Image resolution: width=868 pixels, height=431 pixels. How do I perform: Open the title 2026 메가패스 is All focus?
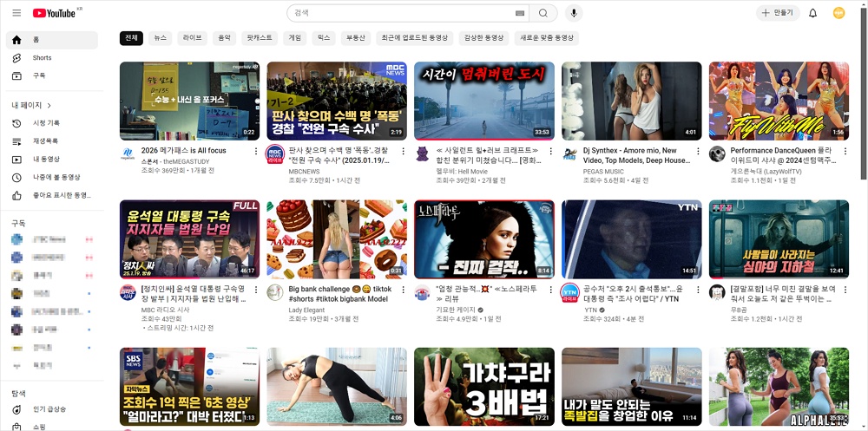click(184, 151)
